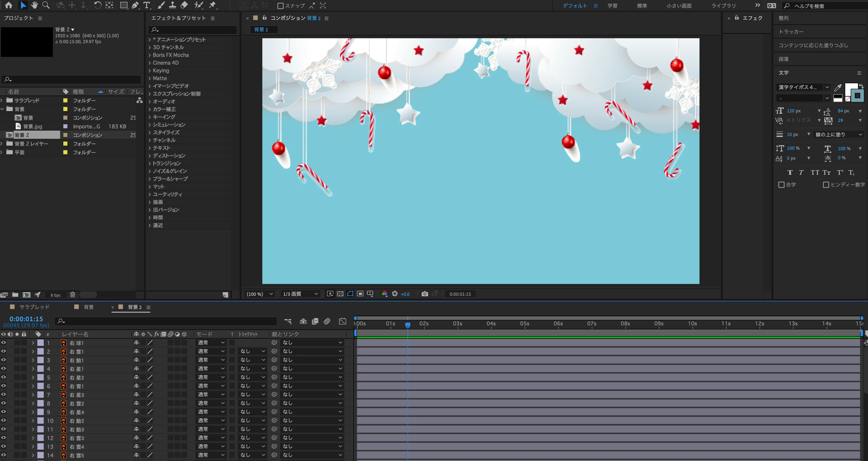Select the Hand tool in toolbar
868x461 pixels.
(x=34, y=5)
